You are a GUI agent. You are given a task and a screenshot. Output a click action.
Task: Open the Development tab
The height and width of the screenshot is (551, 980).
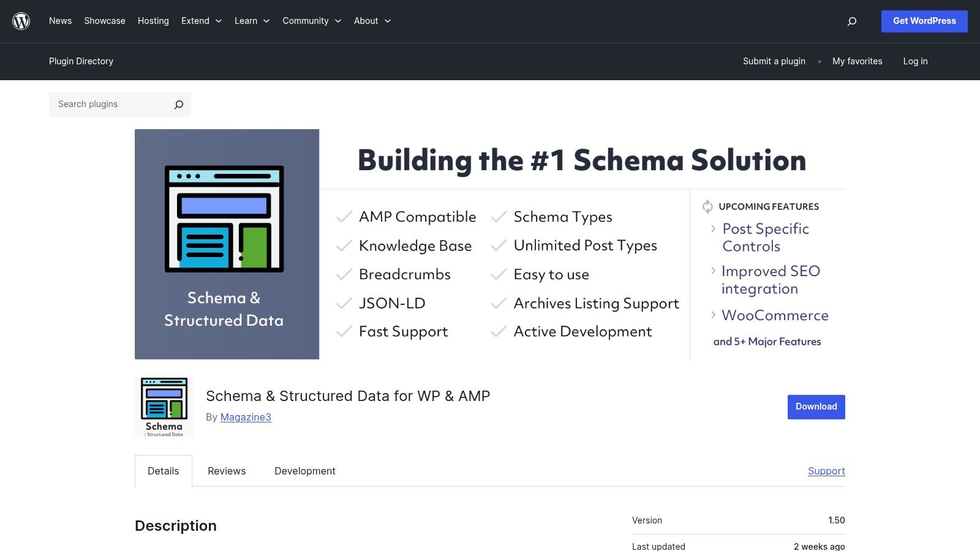(305, 471)
